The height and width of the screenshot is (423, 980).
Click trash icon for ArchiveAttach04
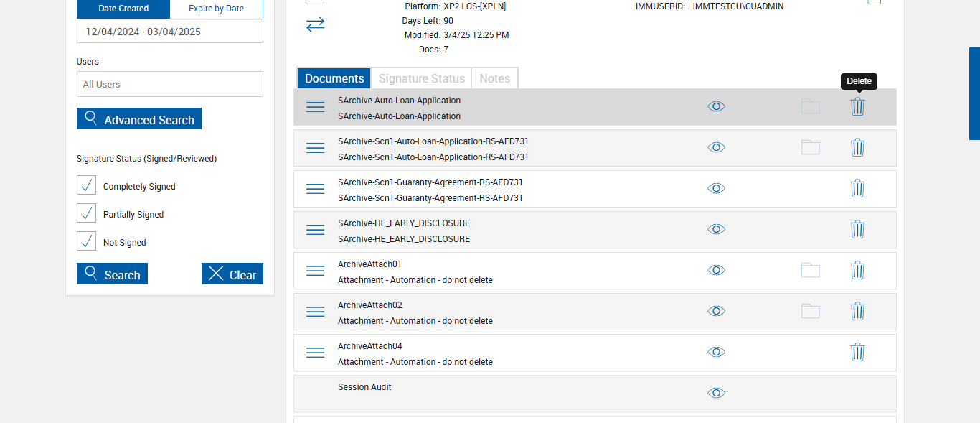[857, 352]
